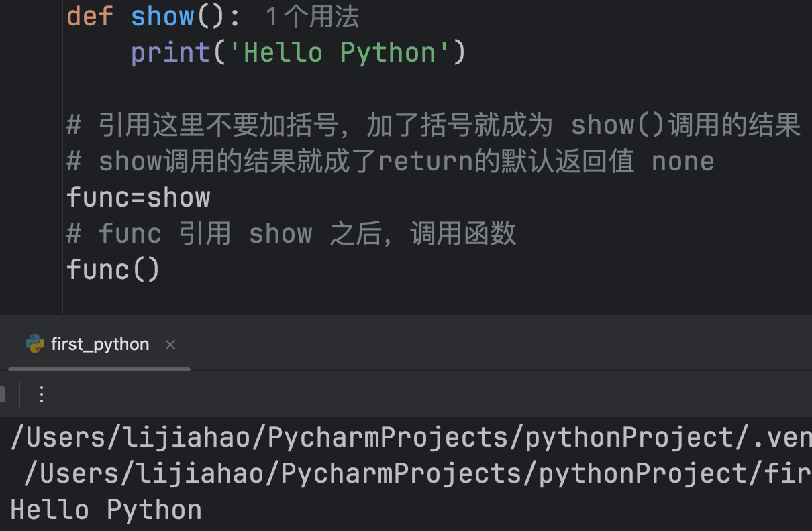The width and height of the screenshot is (812, 531).
Task: Click the horizontal scrollbar under the run tab
Action: (101, 369)
